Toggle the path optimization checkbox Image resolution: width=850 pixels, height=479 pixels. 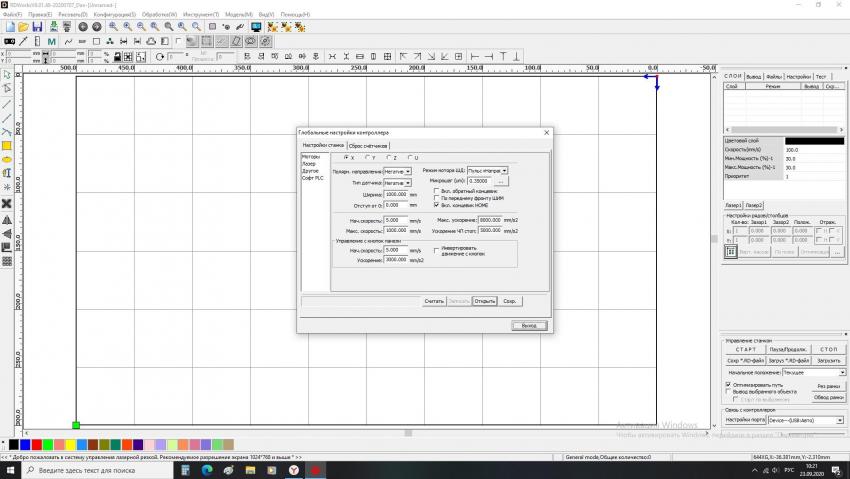(727, 383)
